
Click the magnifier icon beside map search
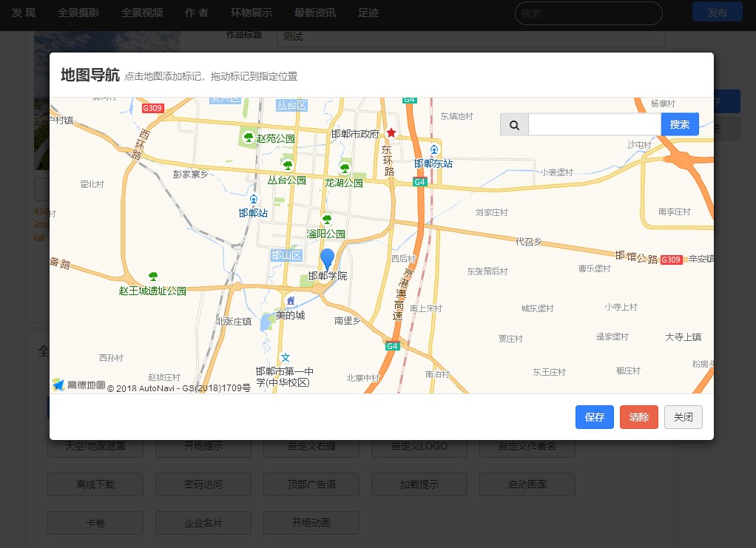tap(514, 125)
